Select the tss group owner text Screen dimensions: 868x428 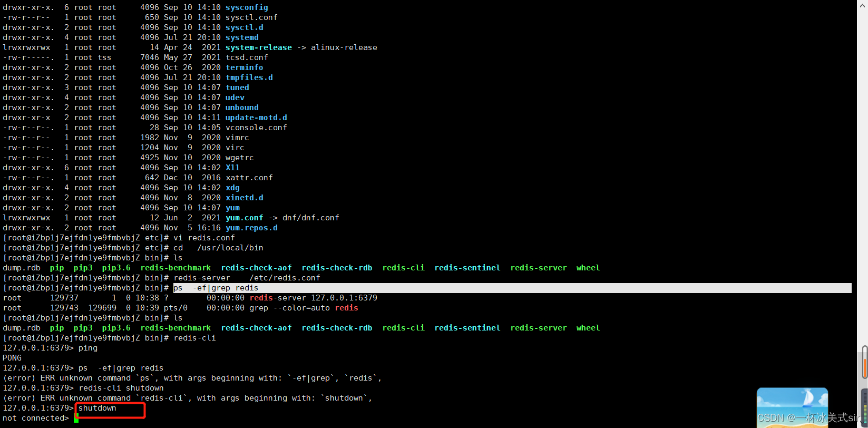[x=104, y=57]
